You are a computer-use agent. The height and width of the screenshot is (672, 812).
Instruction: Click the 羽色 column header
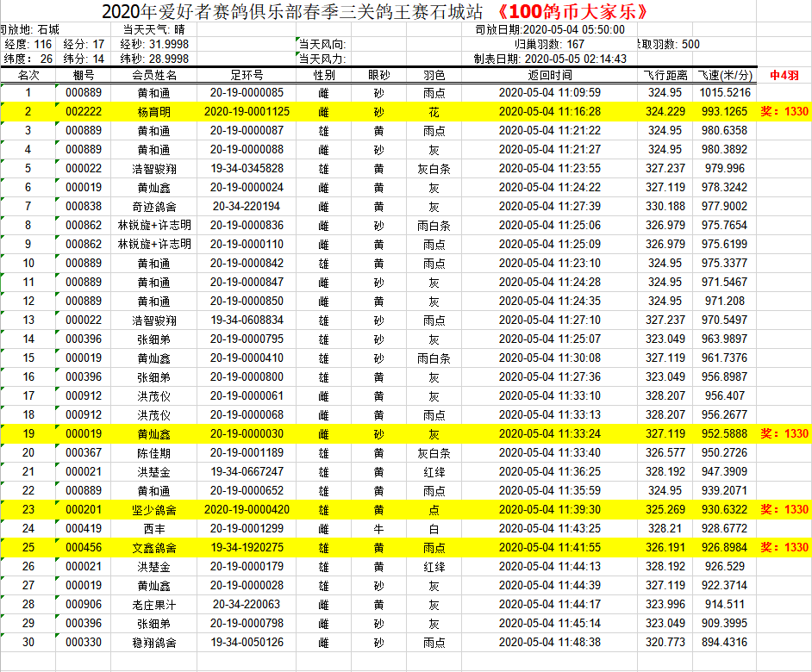434,76
